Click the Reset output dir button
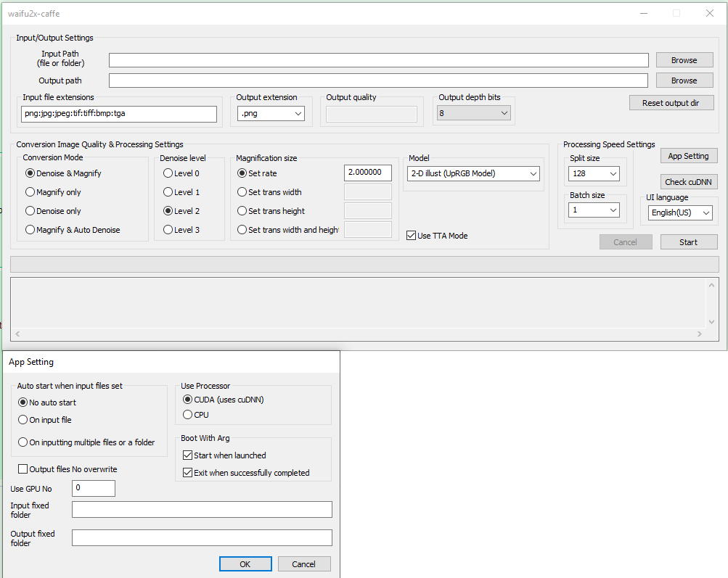Image resolution: width=728 pixels, height=578 pixels. [671, 103]
